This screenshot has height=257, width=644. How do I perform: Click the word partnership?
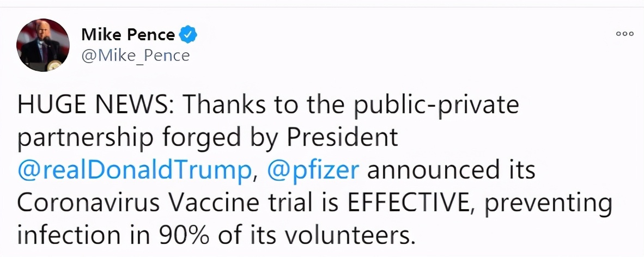pyautogui.click(x=84, y=138)
